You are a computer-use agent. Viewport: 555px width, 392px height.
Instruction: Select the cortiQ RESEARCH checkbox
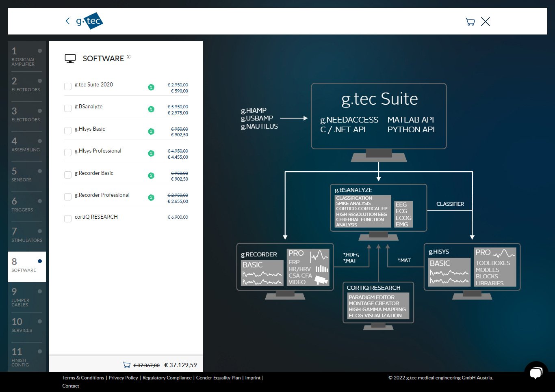point(68,219)
